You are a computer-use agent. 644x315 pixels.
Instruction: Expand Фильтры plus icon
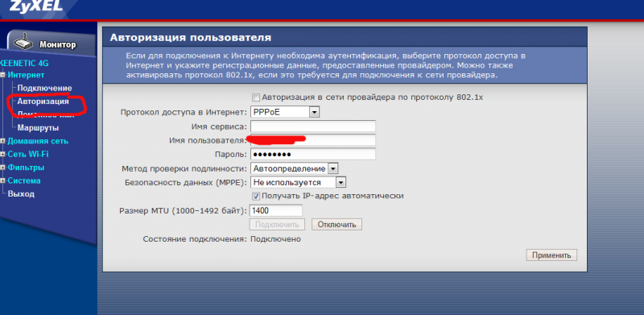point(3,168)
